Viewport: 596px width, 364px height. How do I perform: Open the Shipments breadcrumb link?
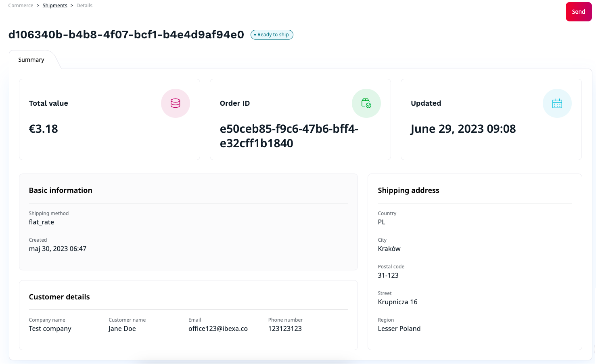click(x=55, y=6)
